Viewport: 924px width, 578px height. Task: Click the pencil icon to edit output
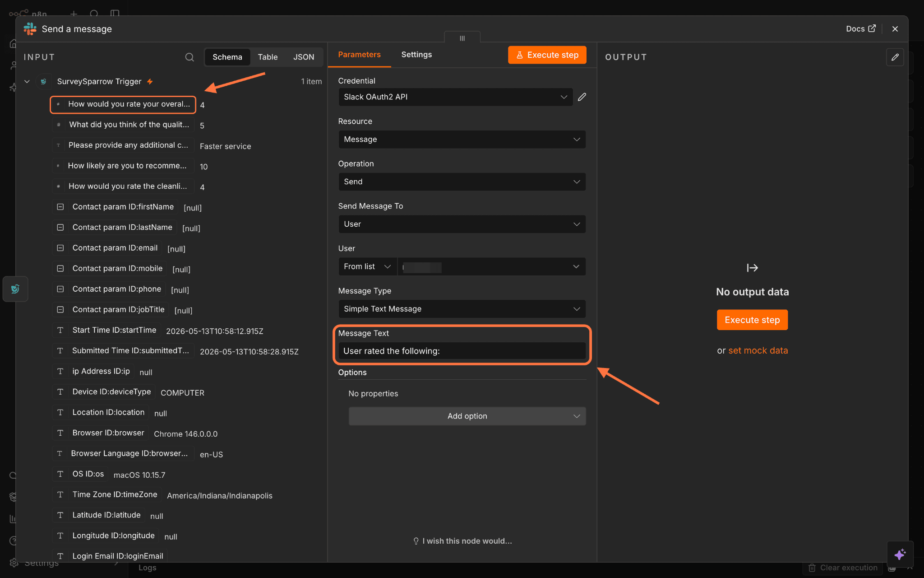(x=895, y=57)
